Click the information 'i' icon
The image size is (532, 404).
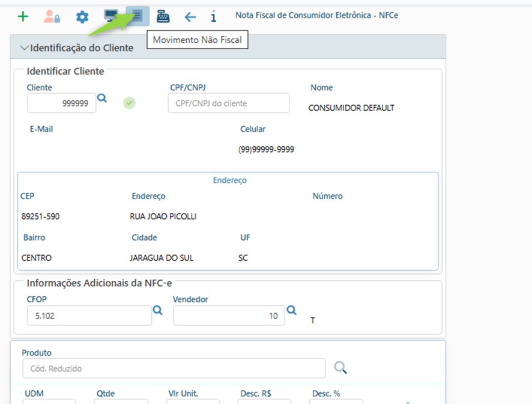tap(213, 17)
